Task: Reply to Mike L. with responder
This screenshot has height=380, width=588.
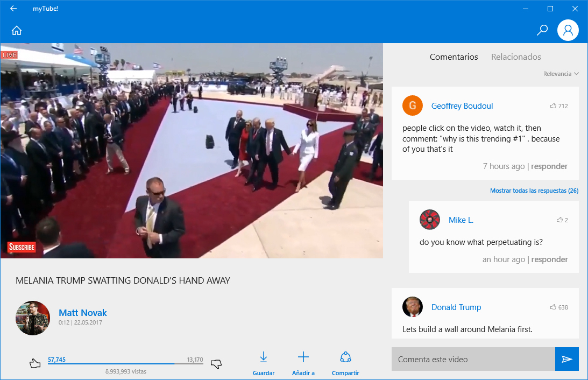Action: tap(549, 259)
